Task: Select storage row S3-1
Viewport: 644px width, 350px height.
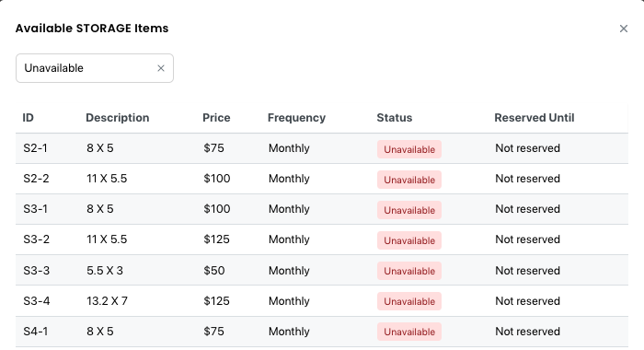Action: pyautogui.click(x=322, y=209)
